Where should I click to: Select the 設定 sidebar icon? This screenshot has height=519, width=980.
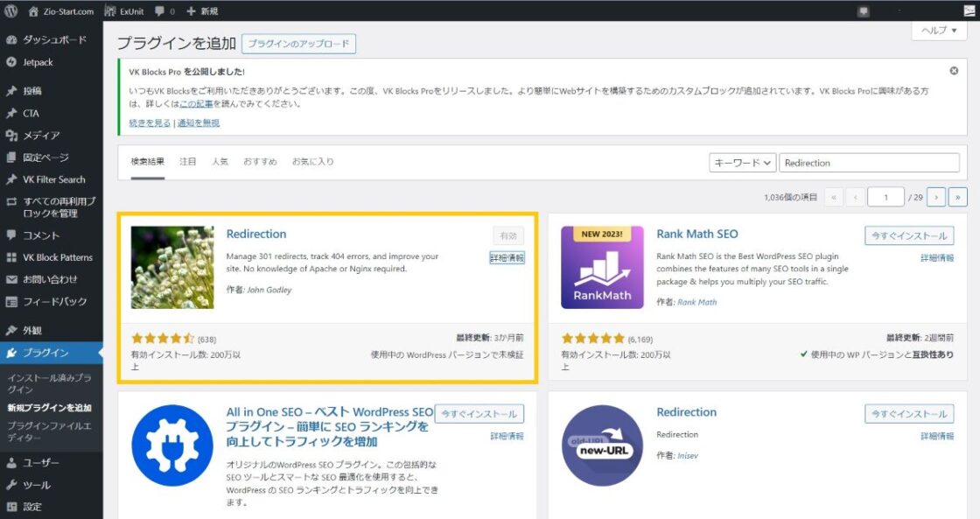coord(12,506)
